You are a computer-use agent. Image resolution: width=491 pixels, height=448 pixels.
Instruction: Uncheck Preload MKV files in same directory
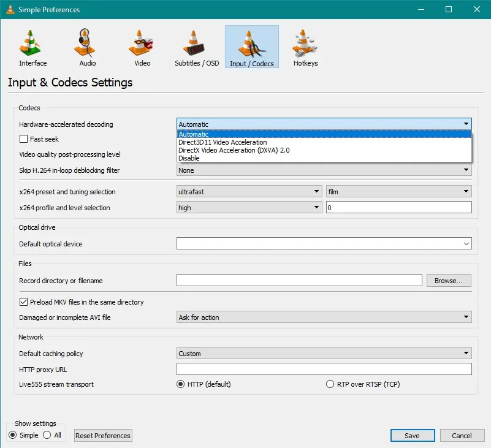point(23,302)
